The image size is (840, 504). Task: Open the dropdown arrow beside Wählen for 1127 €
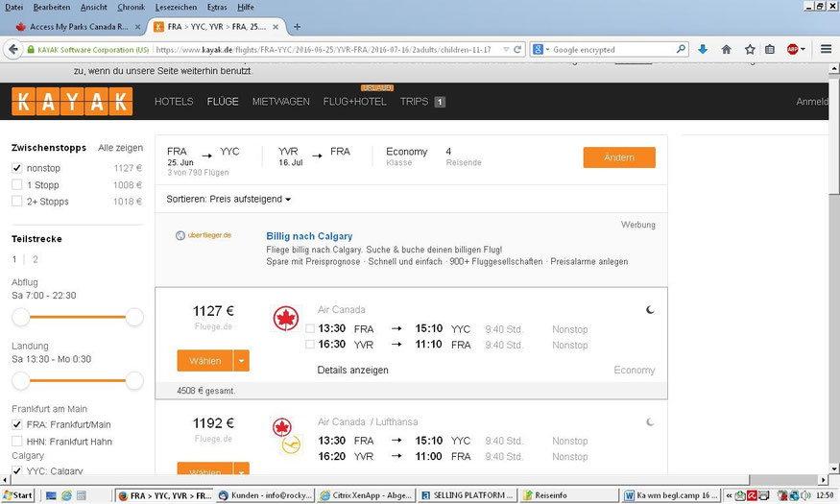(x=242, y=361)
